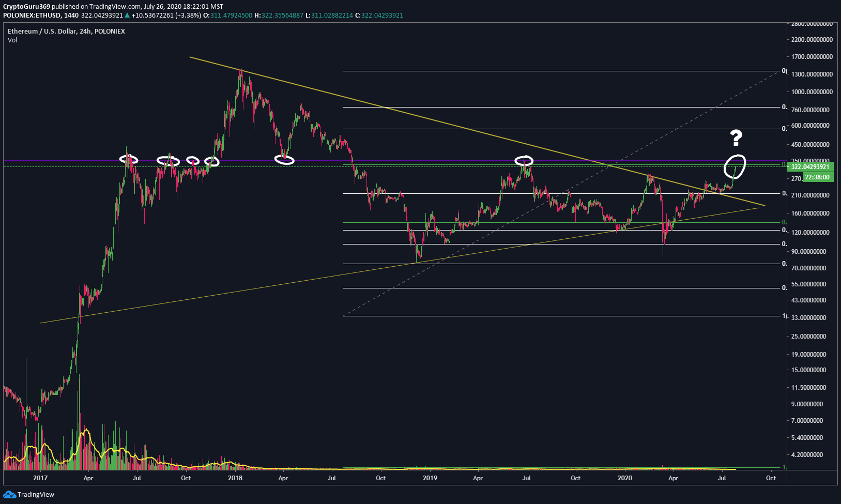The height and width of the screenshot is (504, 841).
Task: Click the 4.20000000 price axis label
Action: pyautogui.click(x=807, y=455)
